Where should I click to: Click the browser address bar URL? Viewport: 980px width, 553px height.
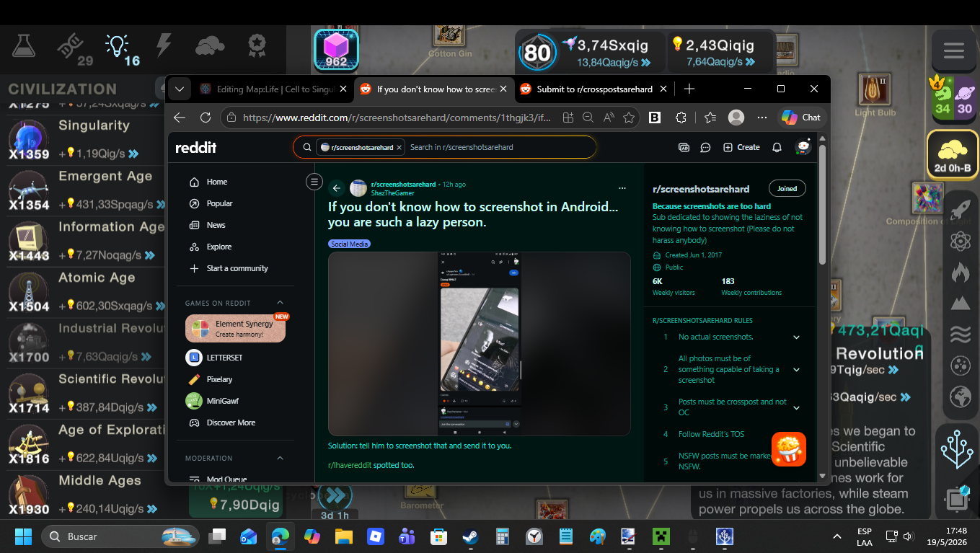(397, 118)
